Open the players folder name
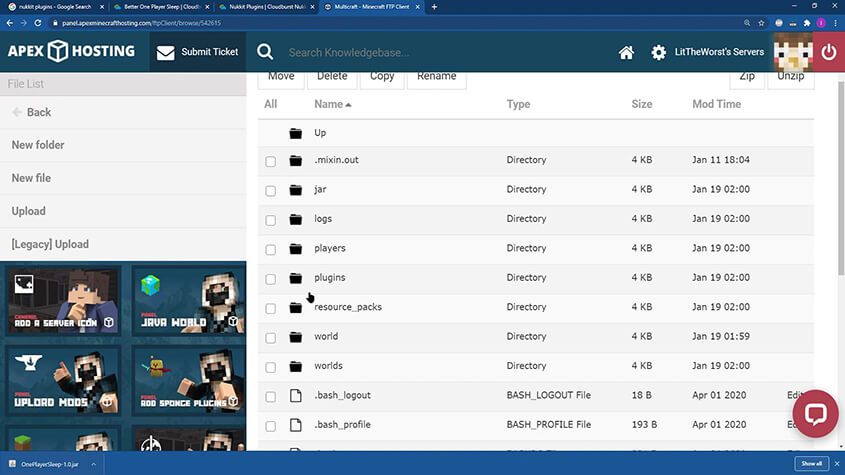 pyautogui.click(x=330, y=248)
